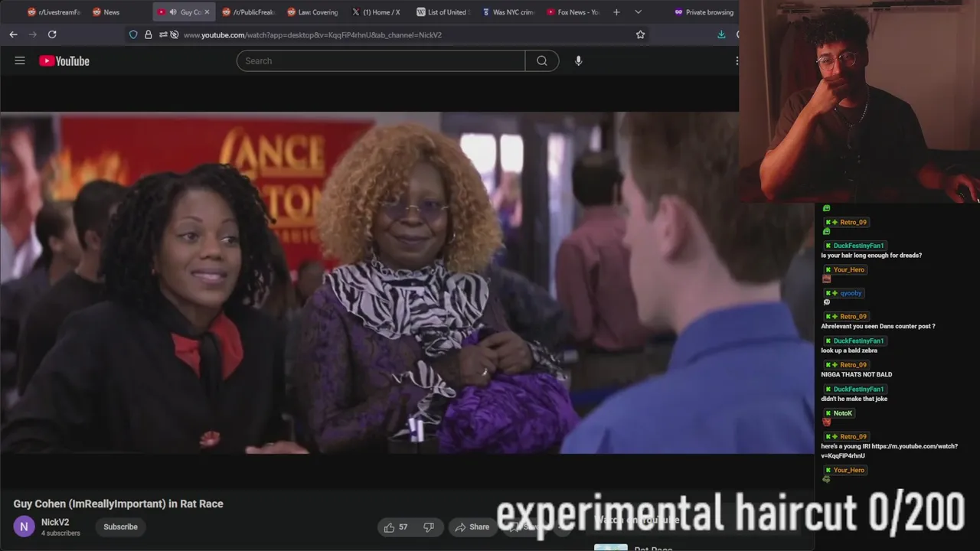
Task: Click the YouTube search magnifier button
Action: pos(542,60)
